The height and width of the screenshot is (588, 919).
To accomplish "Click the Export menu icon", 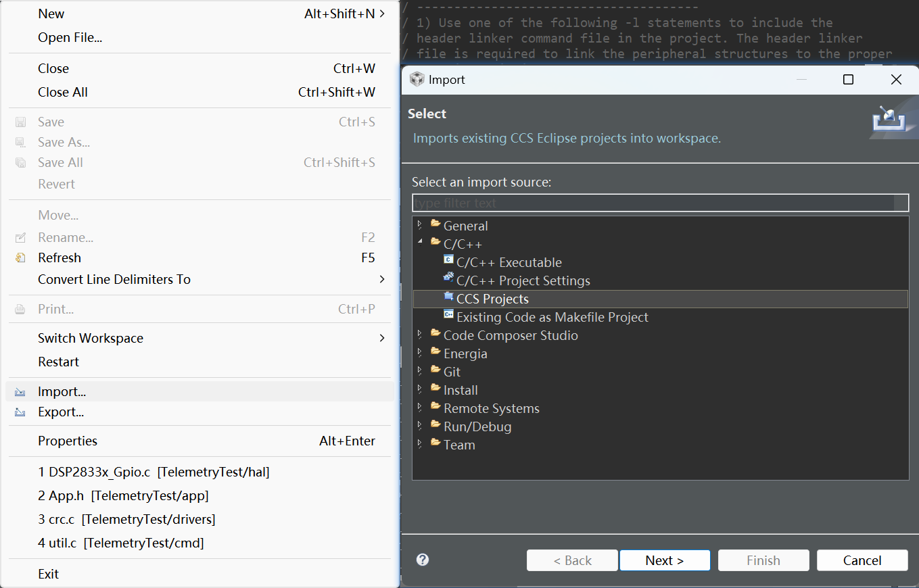I will pos(20,412).
